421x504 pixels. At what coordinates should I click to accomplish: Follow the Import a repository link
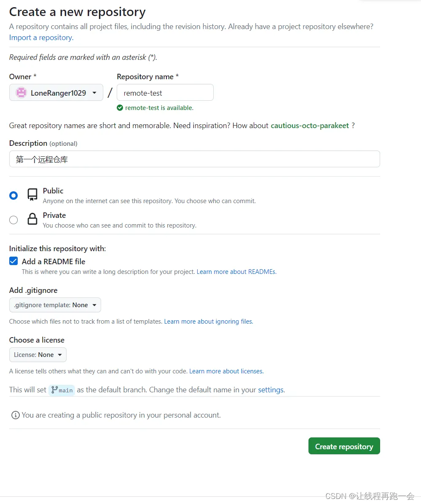[41, 38]
